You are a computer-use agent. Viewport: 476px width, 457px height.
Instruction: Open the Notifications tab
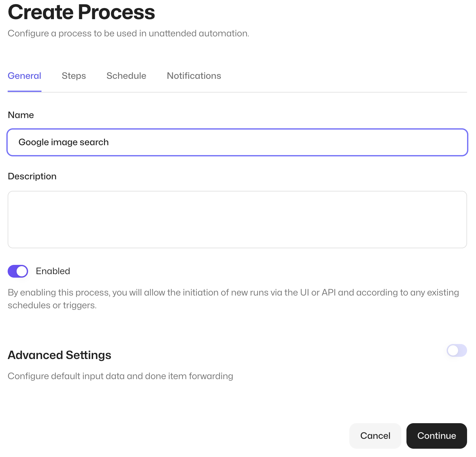pyautogui.click(x=194, y=76)
